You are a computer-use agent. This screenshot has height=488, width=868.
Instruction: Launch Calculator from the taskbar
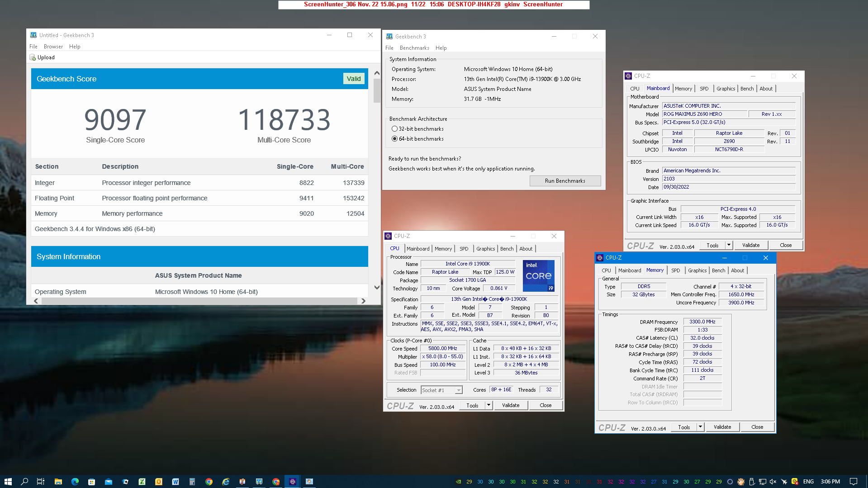[192, 482]
